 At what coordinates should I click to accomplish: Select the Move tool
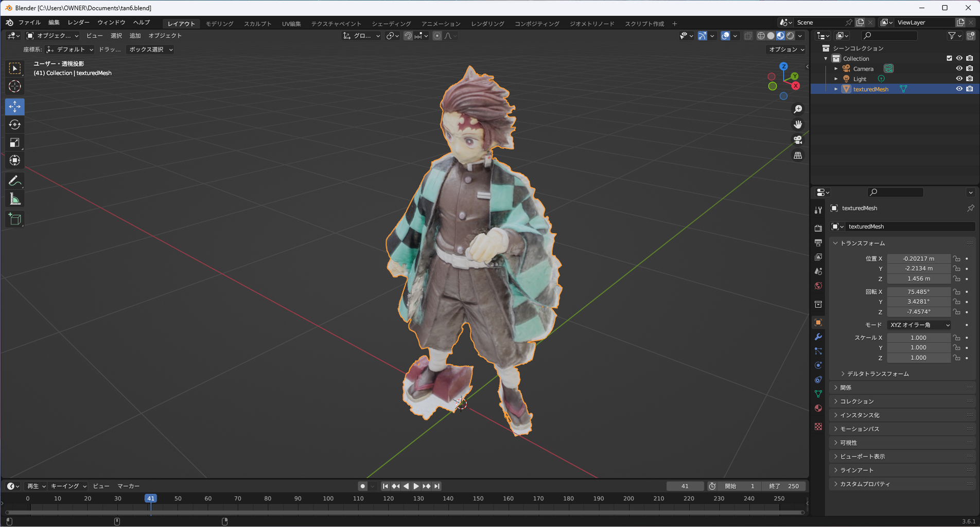point(15,107)
